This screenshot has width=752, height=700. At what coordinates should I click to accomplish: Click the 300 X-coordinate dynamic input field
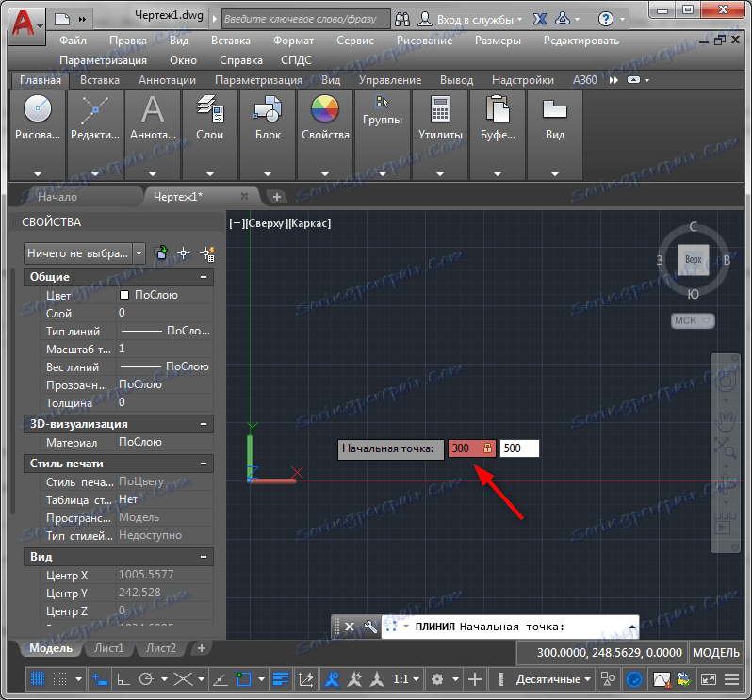(471, 448)
